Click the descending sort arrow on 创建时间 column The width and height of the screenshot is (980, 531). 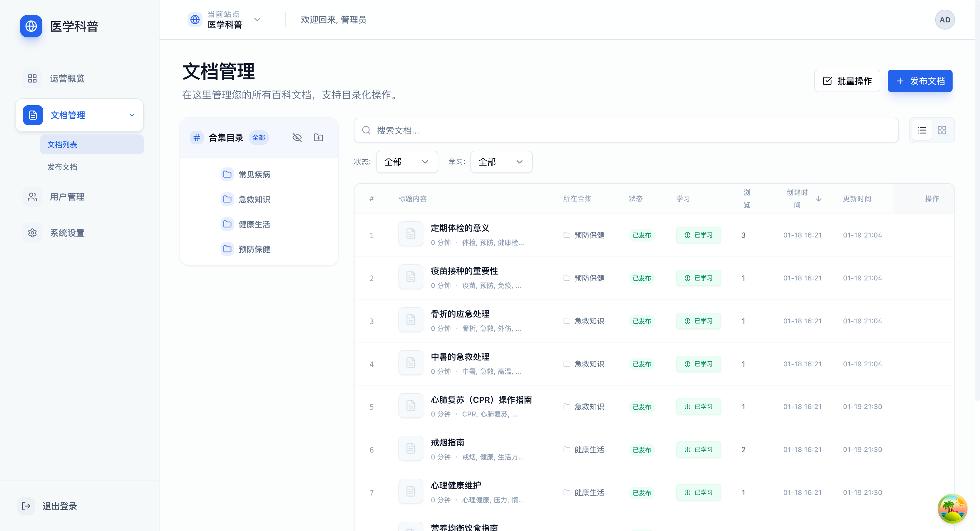point(819,198)
